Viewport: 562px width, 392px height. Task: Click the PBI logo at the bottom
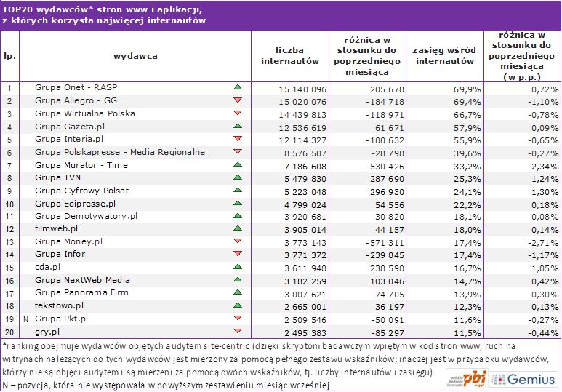[x=467, y=379]
